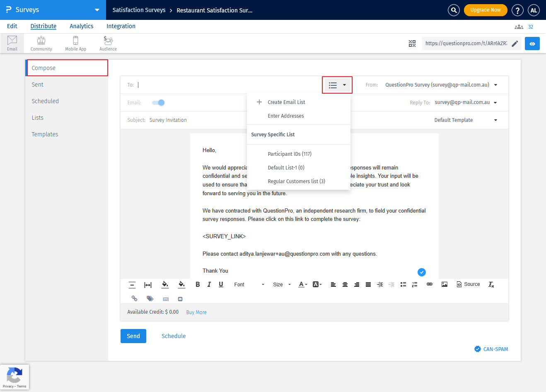Click the Upgrade Now button
This screenshot has width=546, height=392.
pyautogui.click(x=486, y=10)
